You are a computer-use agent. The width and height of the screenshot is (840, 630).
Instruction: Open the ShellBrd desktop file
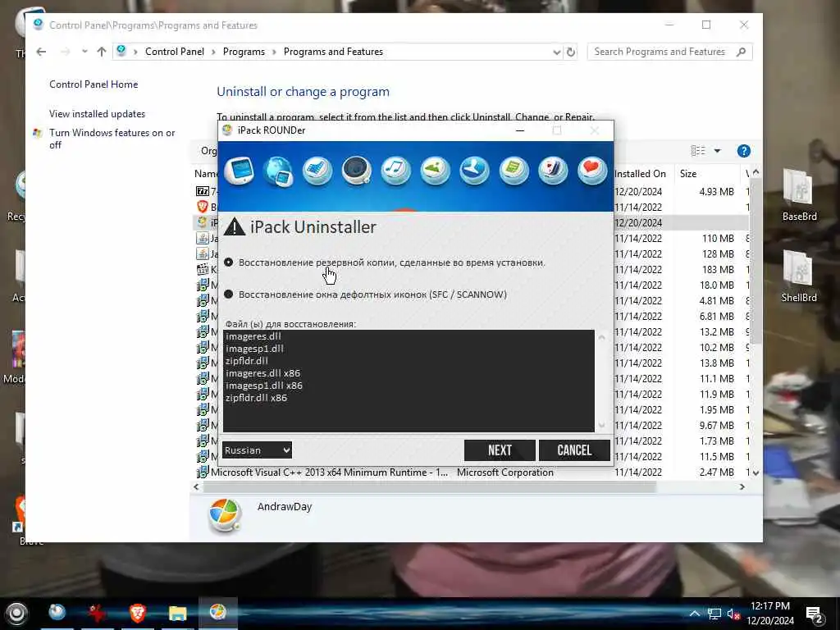pyautogui.click(x=799, y=276)
